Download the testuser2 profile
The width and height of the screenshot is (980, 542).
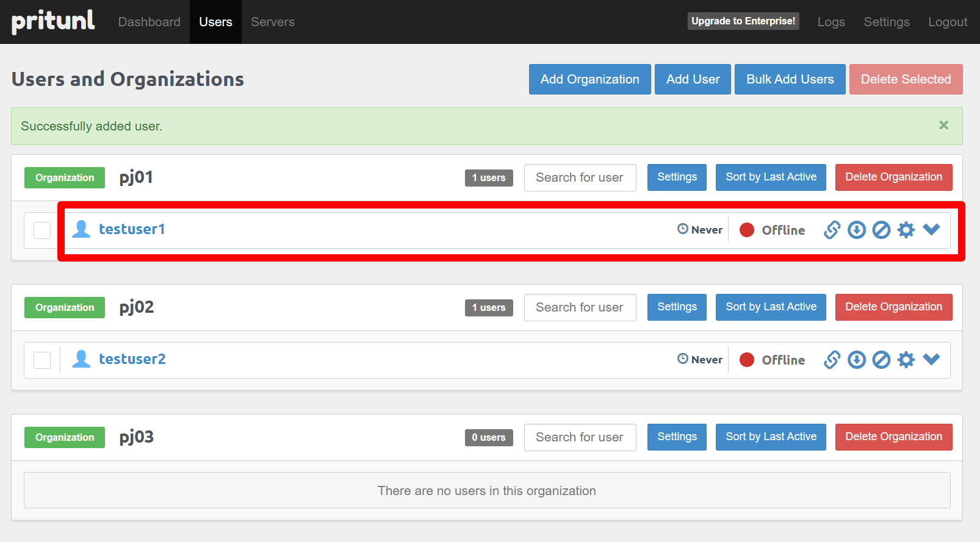pyautogui.click(x=857, y=360)
